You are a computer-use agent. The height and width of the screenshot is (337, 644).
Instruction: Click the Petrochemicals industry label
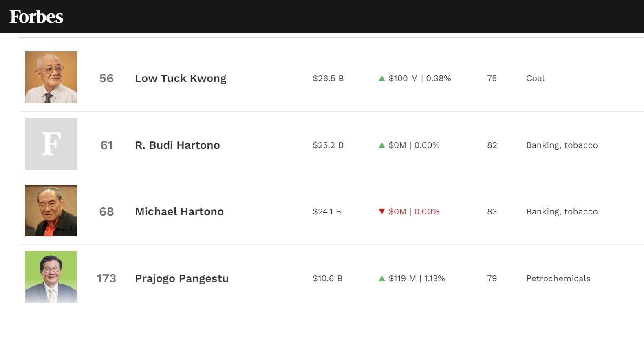(558, 278)
